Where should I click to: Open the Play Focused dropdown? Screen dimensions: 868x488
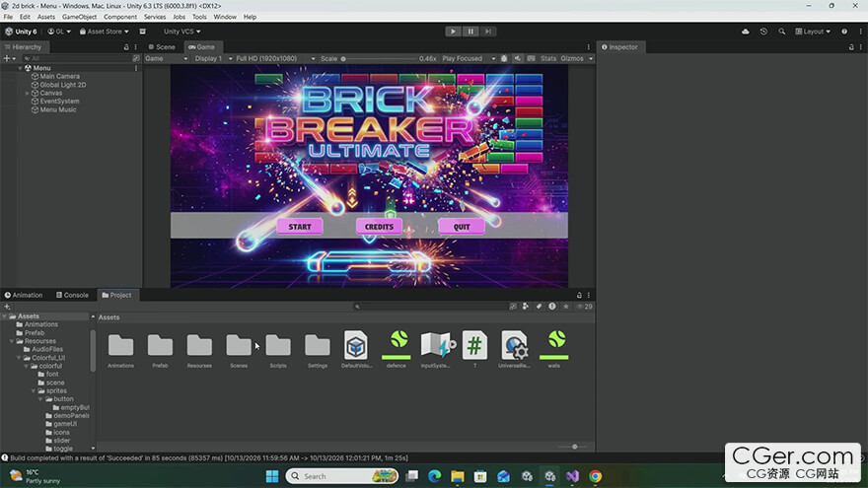(x=469, y=58)
